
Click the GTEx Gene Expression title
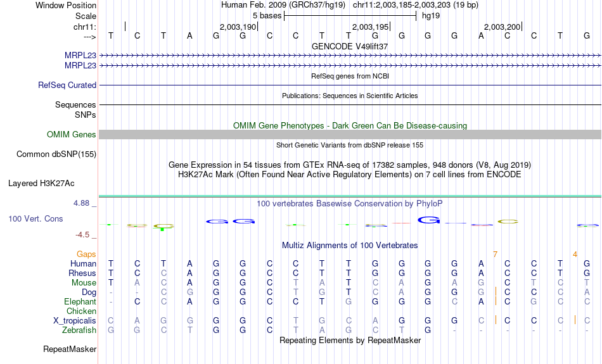(350, 165)
